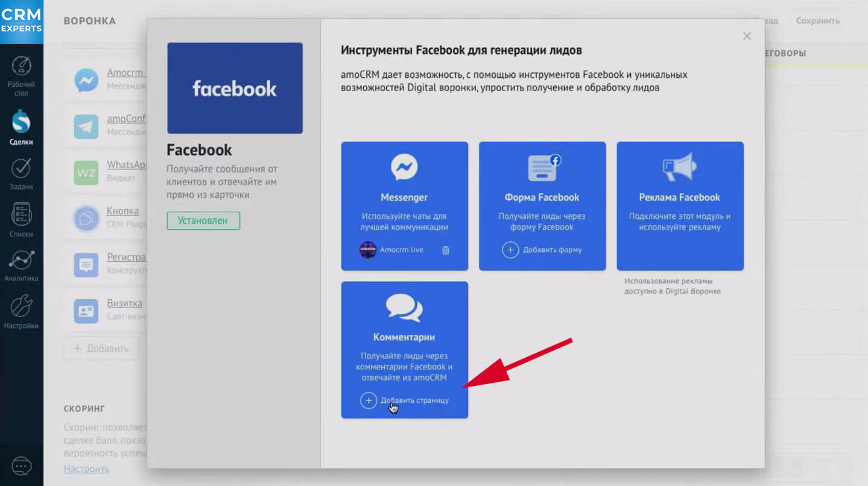
Task: Click the Добавить source button in funnel list
Action: pos(101,349)
